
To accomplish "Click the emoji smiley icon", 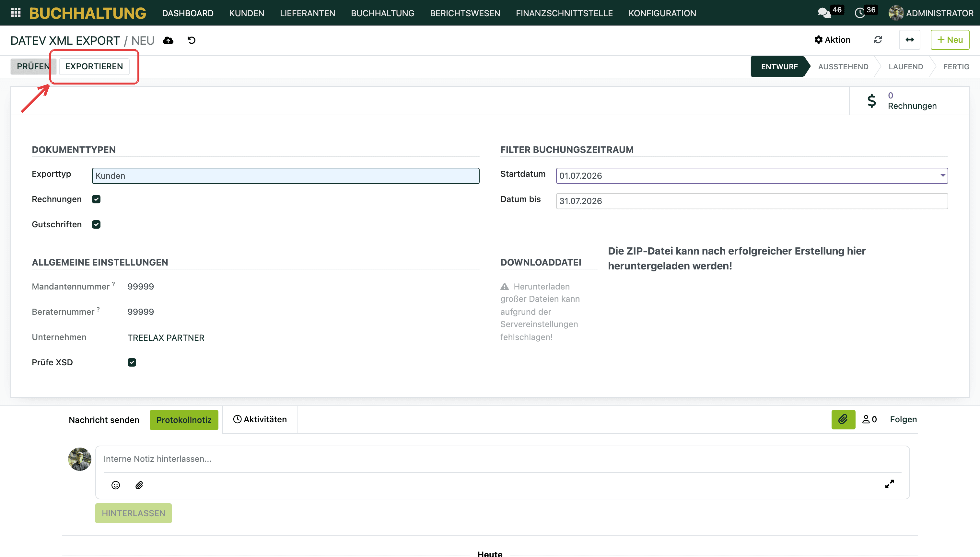I will [x=116, y=485].
